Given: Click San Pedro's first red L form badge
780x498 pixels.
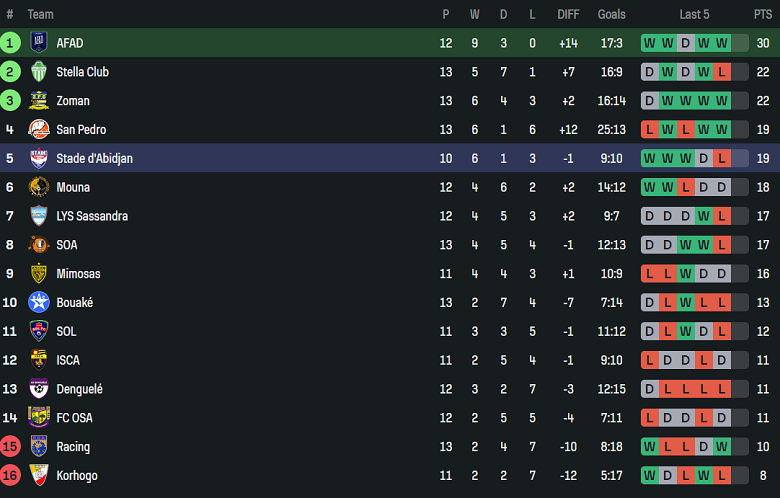Looking at the screenshot, I should coord(650,130).
